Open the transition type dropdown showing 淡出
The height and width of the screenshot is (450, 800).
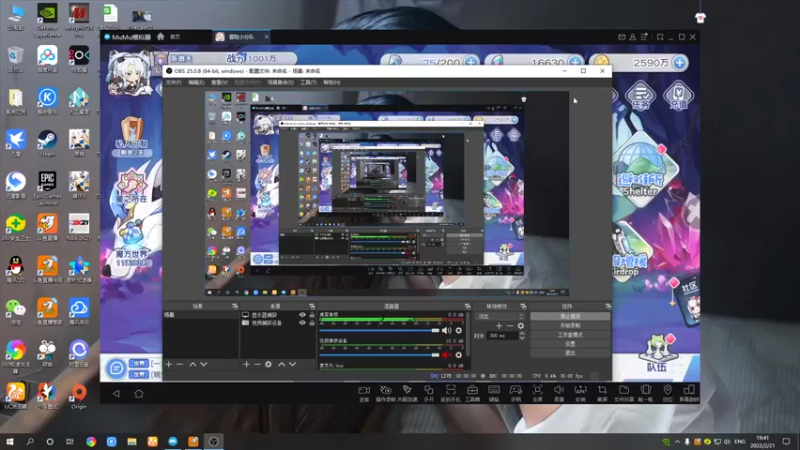coord(500,316)
